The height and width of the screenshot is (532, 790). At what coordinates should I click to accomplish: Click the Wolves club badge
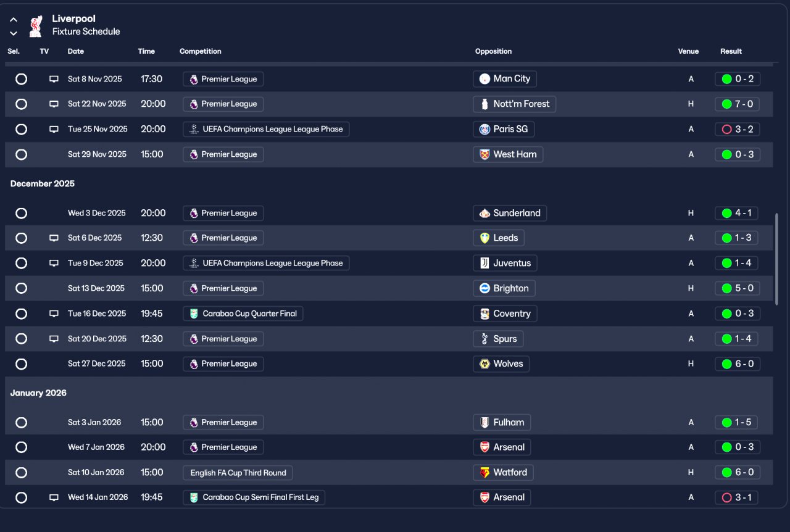[x=484, y=364]
